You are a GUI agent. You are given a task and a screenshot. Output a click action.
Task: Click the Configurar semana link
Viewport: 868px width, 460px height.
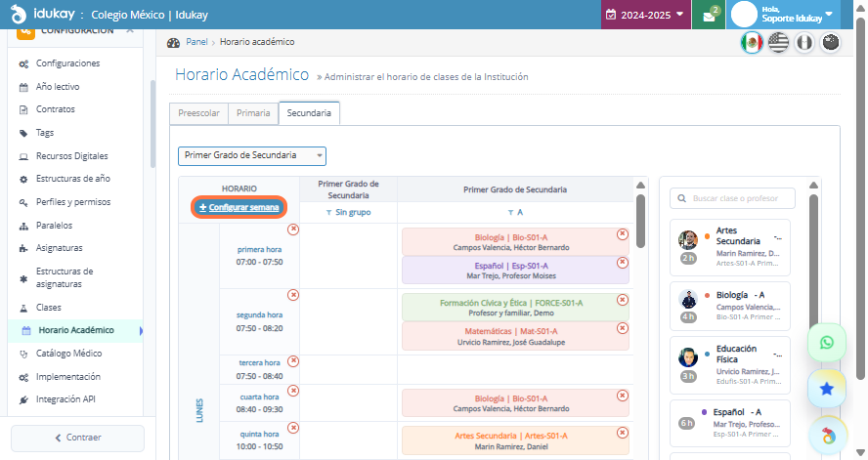[239, 207]
